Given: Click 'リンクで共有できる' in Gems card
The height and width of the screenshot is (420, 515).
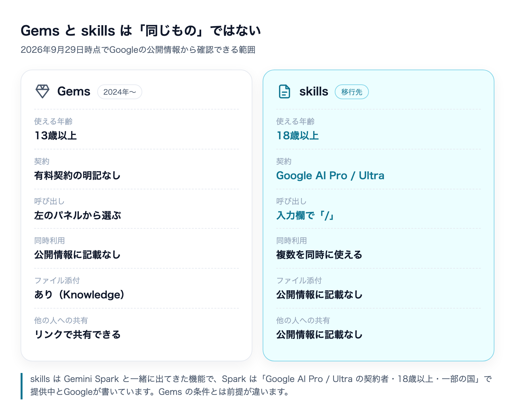Looking at the screenshot, I should 78,335.
